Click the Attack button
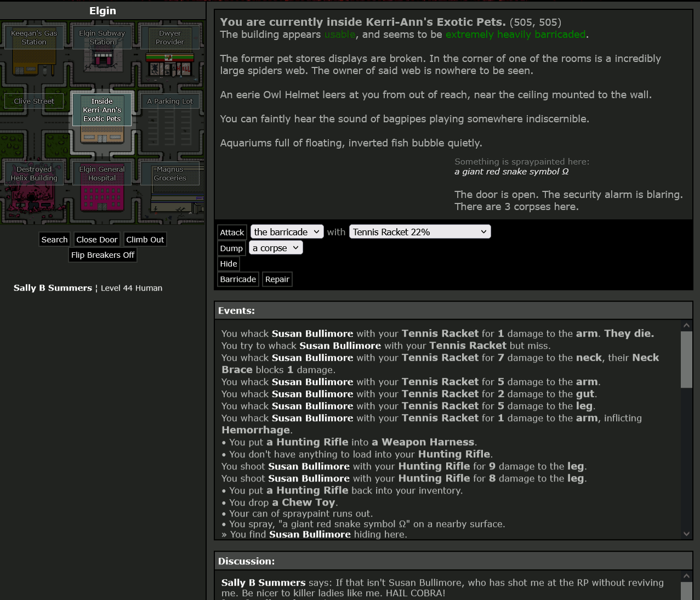Screen dimensions: 700x600 tap(232, 233)
